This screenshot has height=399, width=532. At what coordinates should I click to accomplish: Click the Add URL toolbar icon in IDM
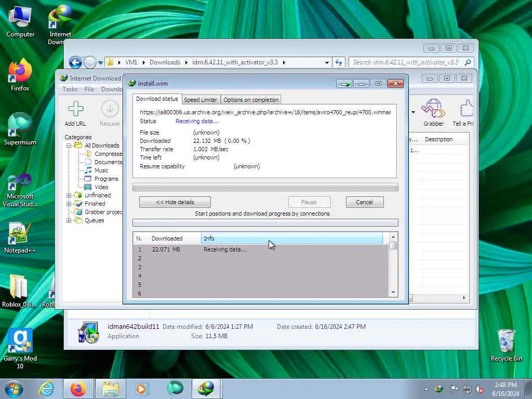(75, 114)
